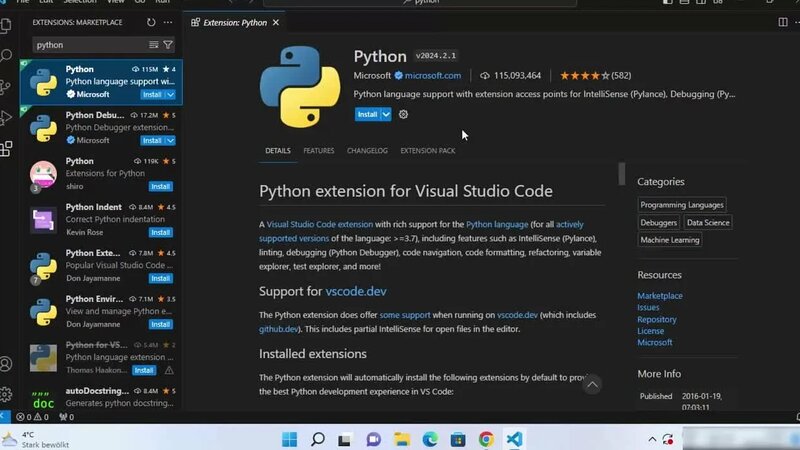This screenshot has width=800, height=450.
Task: Install Python Environment Manager extension
Action: 161,324
